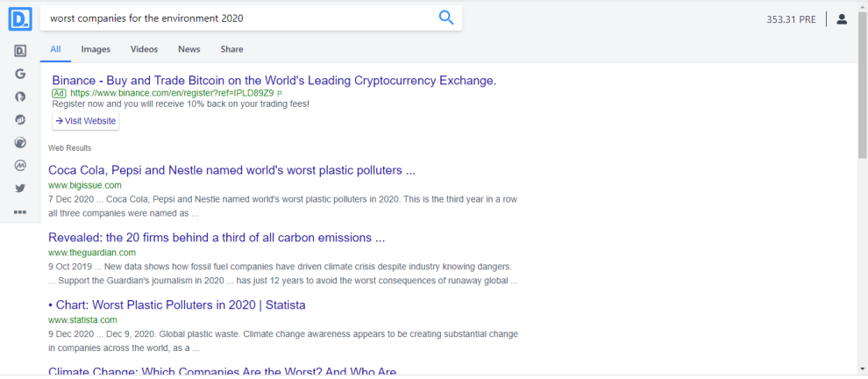Click the search query input field

[238, 18]
